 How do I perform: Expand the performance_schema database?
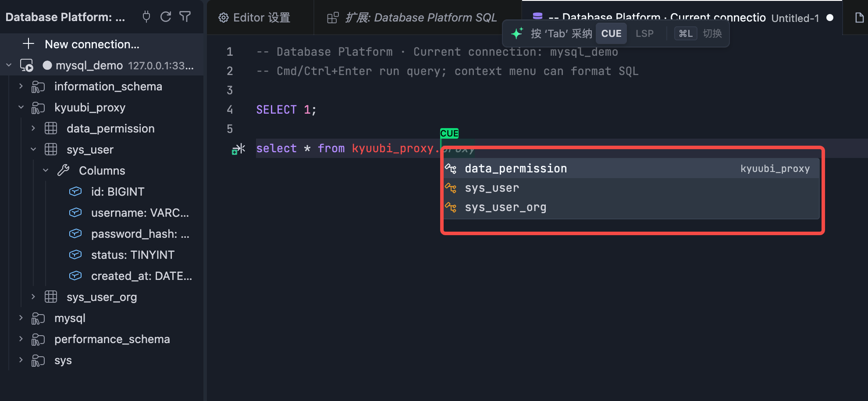[21, 339]
